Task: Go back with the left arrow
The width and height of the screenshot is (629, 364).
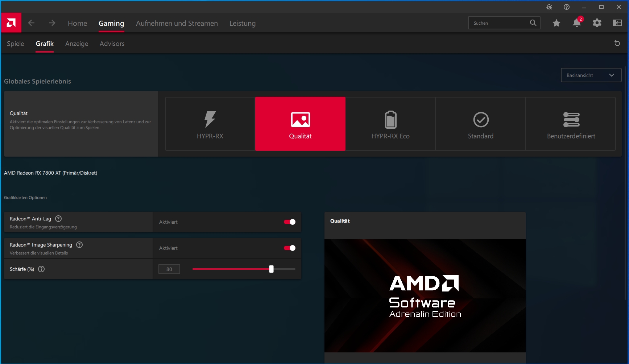Action: tap(31, 23)
